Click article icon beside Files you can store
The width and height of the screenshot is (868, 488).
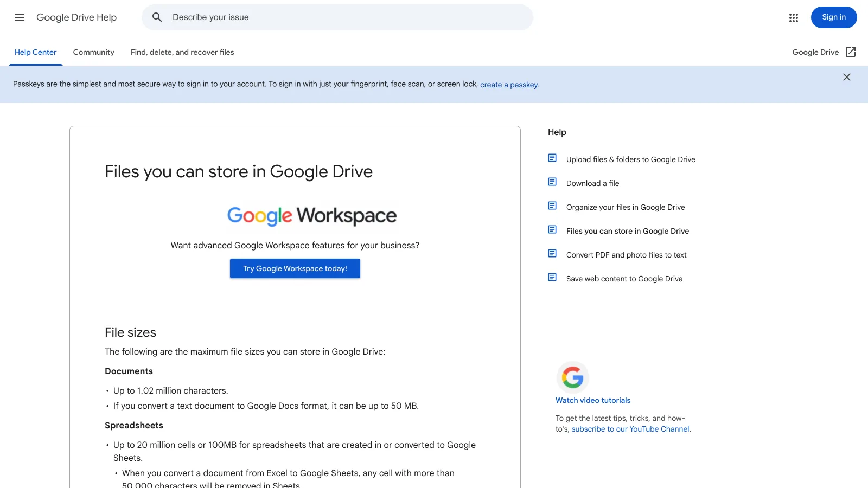click(552, 229)
